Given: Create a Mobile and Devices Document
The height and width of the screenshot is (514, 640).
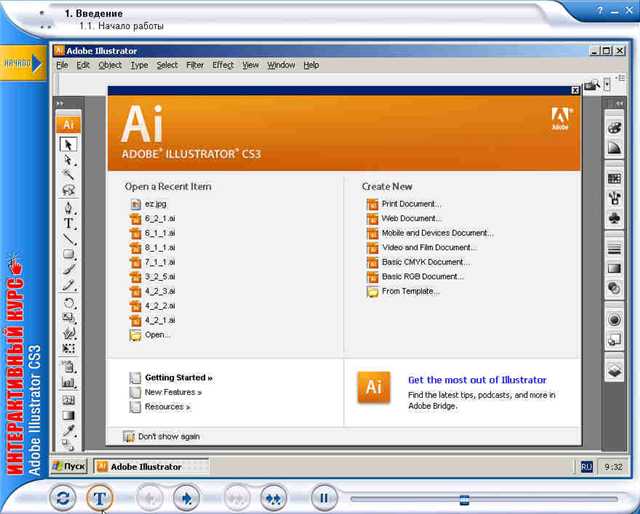Looking at the screenshot, I should coord(430,233).
